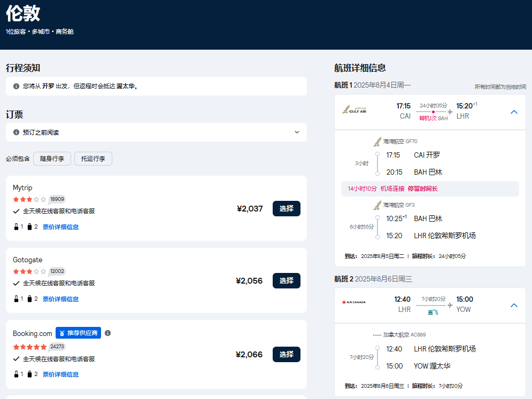Viewport: 532px width, 399px height.
Task: Select the Mytrip offer for ¥2,037
Action: coord(287,208)
